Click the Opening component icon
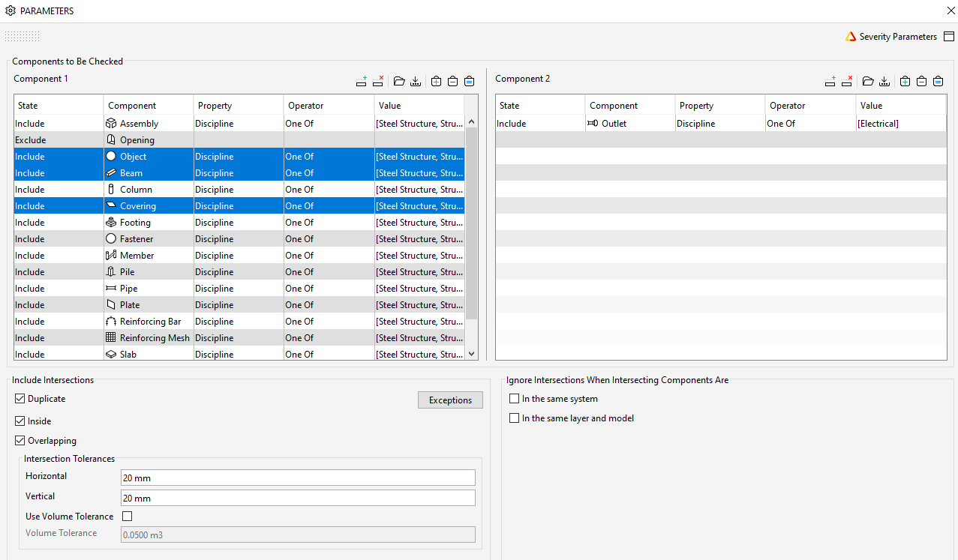The height and width of the screenshot is (560, 958). click(x=111, y=140)
